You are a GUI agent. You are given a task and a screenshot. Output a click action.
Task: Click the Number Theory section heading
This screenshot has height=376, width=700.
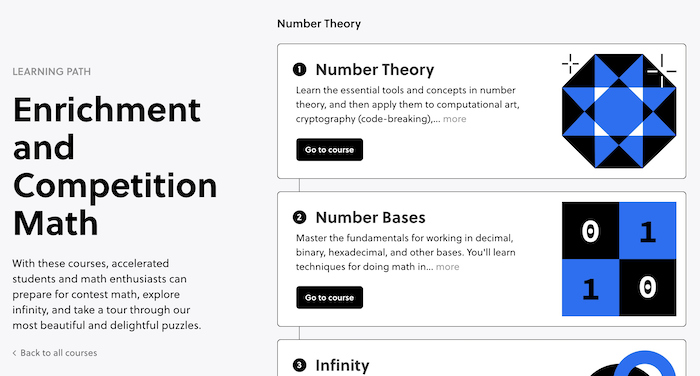pos(319,24)
